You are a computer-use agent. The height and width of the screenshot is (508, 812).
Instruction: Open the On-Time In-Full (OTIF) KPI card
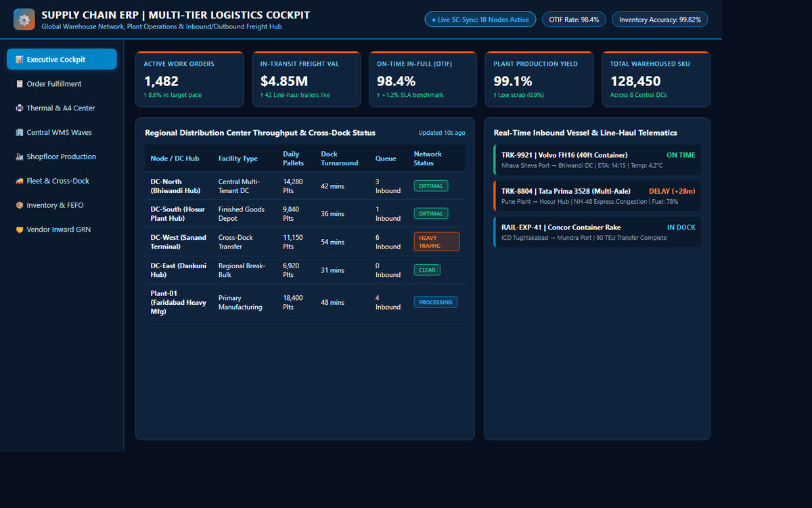422,79
